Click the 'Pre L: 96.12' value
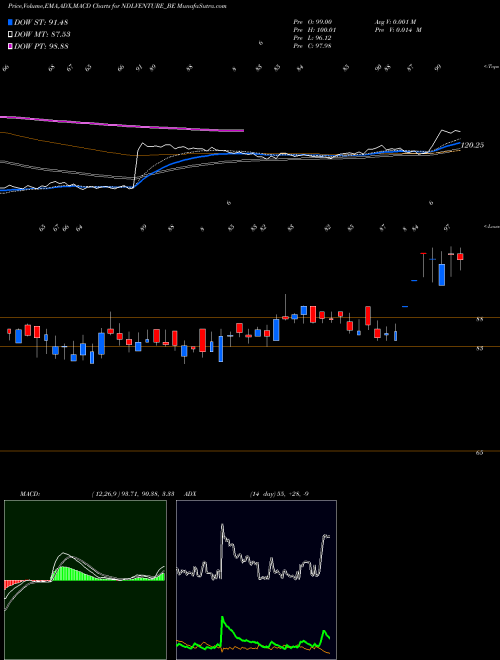 click(x=312, y=38)
